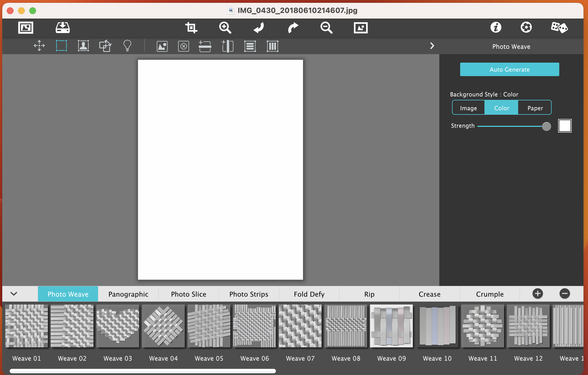This screenshot has height=375, width=588.
Task: Open the white background color swatch
Action: click(565, 126)
